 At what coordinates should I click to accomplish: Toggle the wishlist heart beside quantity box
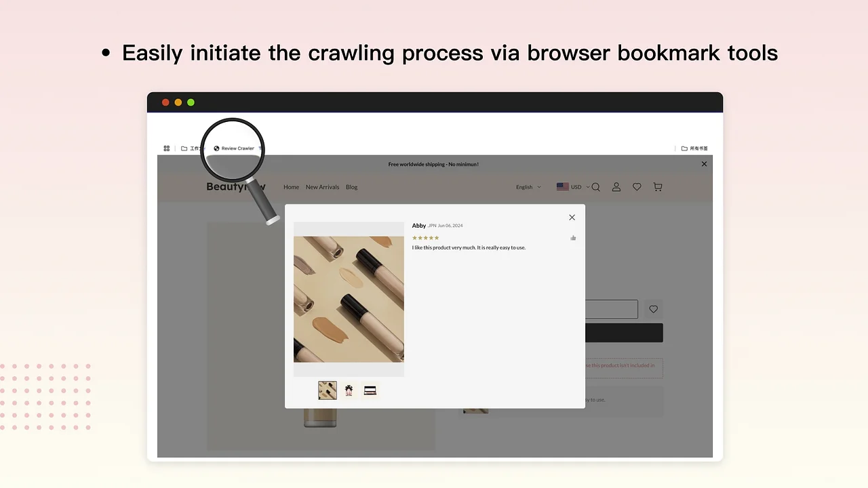click(x=652, y=309)
